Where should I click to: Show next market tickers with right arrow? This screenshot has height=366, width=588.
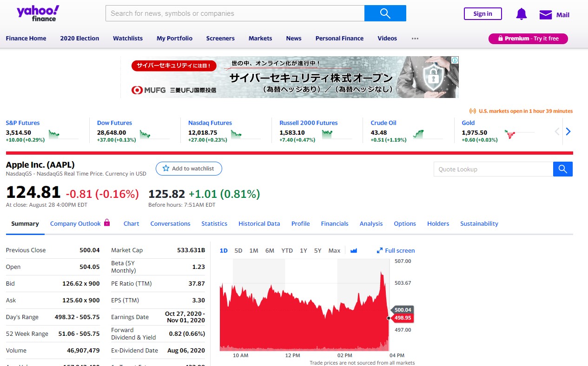pos(568,131)
